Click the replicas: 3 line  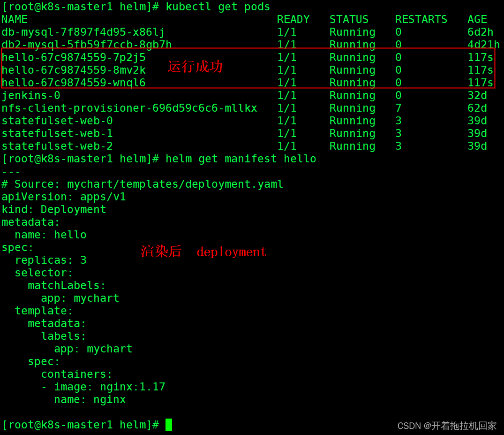[x=51, y=260]
